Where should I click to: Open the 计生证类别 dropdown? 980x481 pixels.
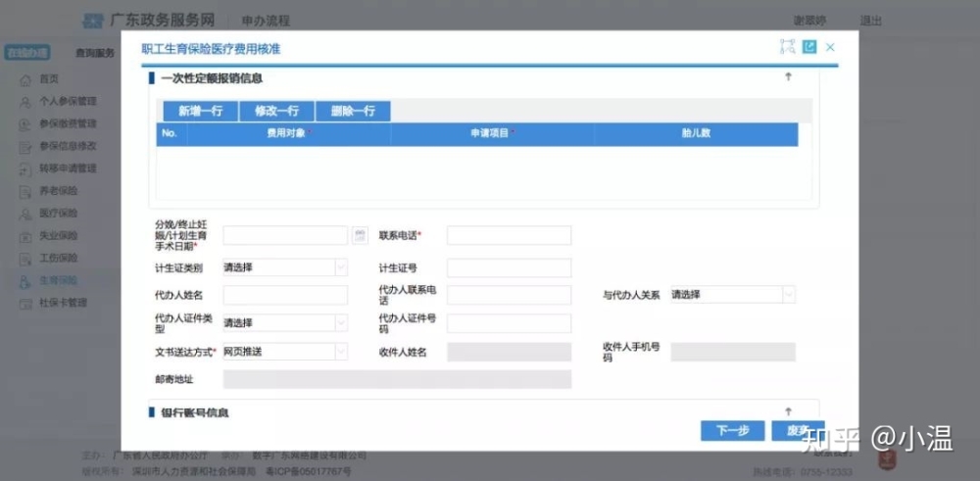tap(285, 268)
